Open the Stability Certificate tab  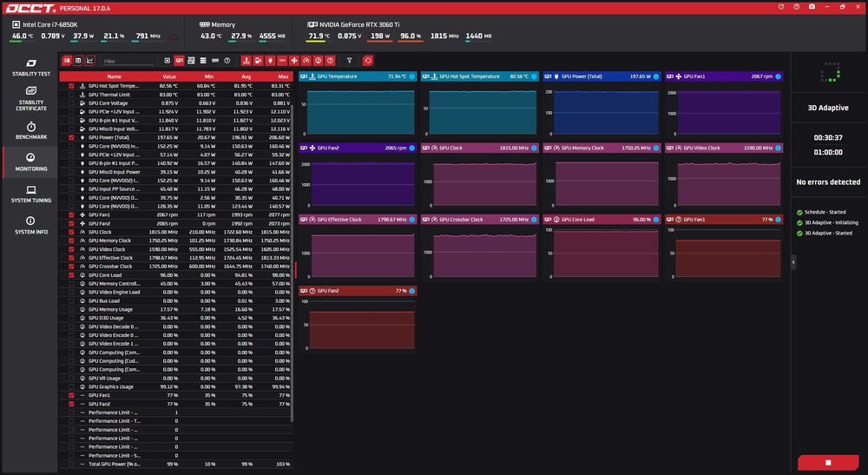(x=31, y=98)
